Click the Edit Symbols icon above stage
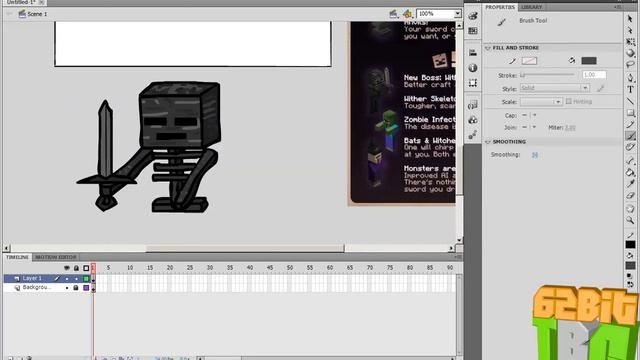 point(407,14)
